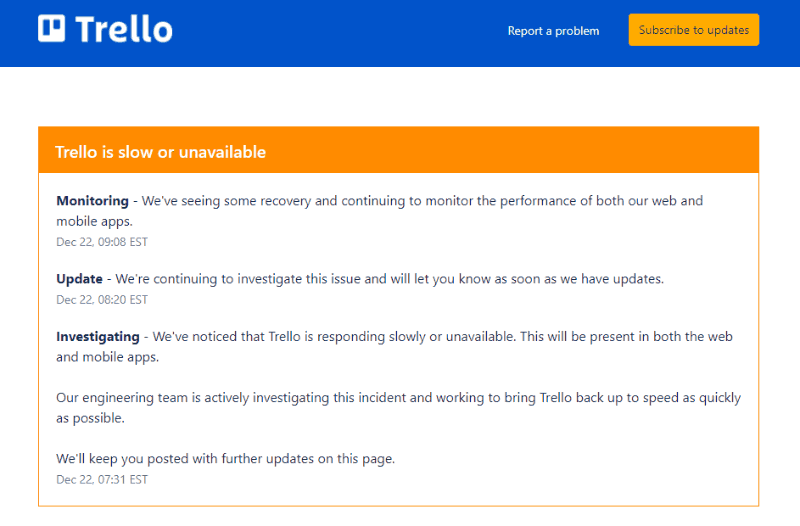
Task: Click the bold Monitoring status label
Action: coord(92,201)
